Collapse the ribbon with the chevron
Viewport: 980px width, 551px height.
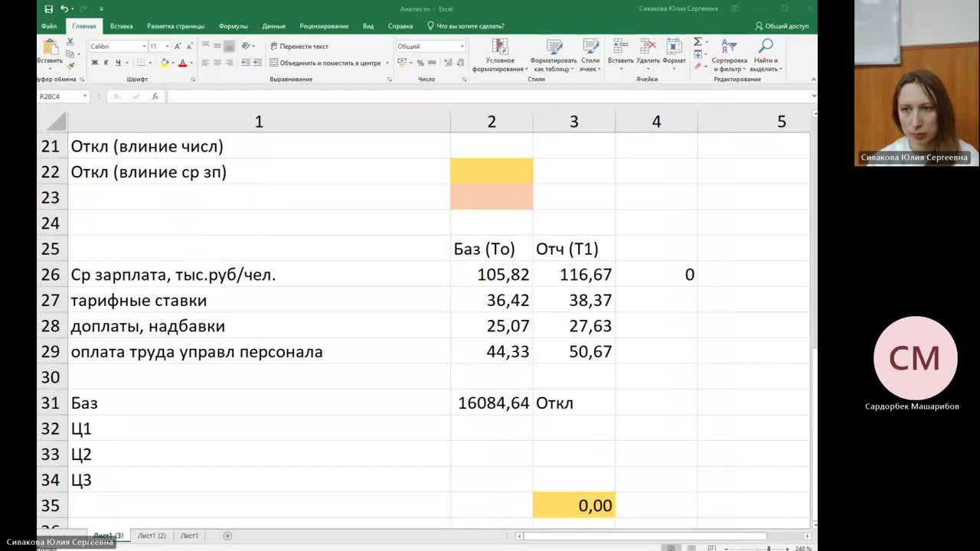pos(812,80)
